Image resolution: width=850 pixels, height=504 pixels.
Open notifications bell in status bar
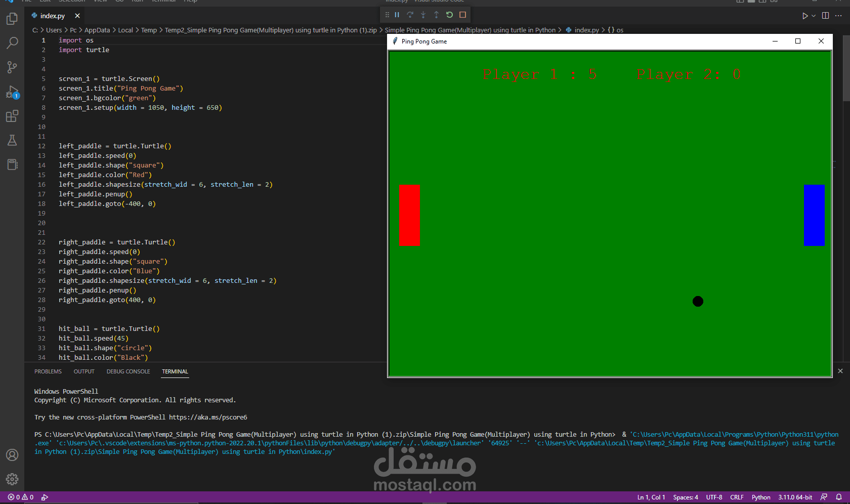839,497
